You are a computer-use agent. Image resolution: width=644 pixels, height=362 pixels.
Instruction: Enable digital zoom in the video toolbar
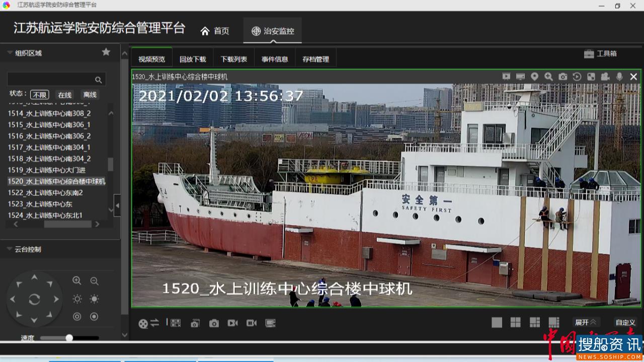(x=548, y=77)
